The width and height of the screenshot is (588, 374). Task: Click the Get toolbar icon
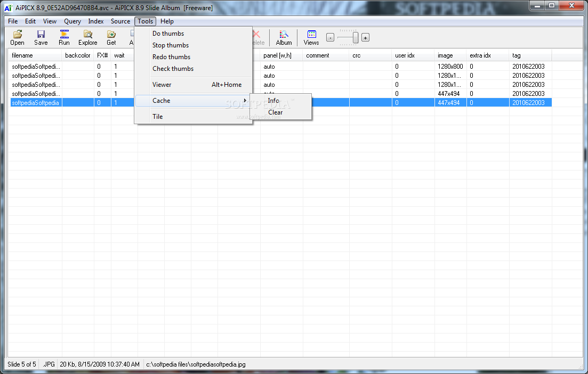click(111, 37)
